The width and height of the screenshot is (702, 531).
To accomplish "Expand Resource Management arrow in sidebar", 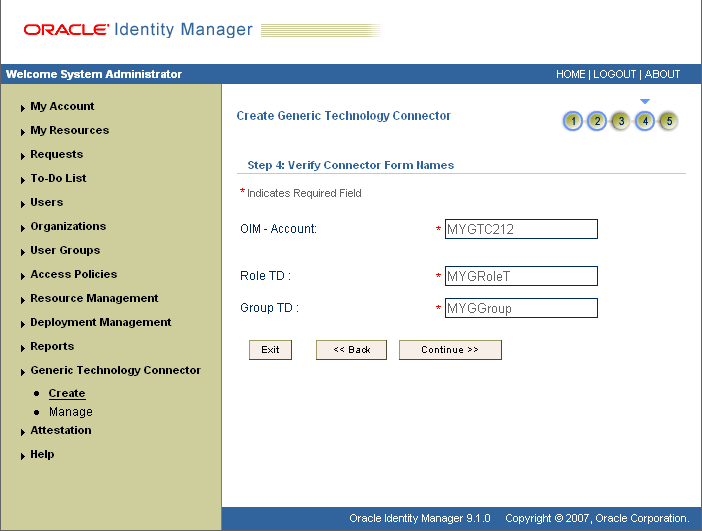I will coord(22,300).
